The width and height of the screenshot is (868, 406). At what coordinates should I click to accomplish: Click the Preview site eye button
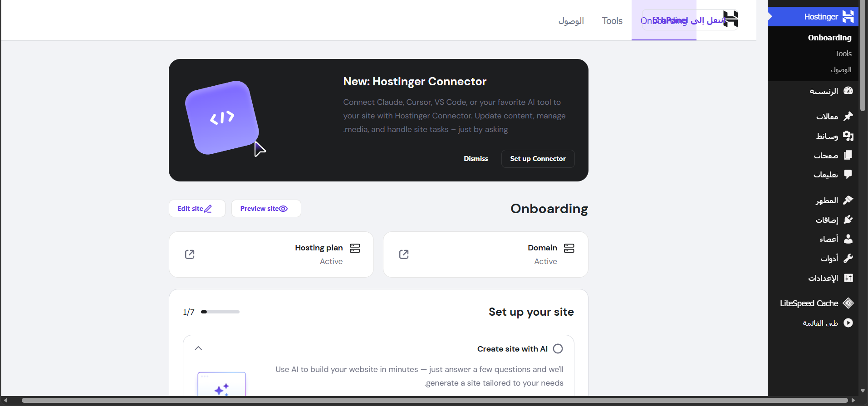coord(266,209)
